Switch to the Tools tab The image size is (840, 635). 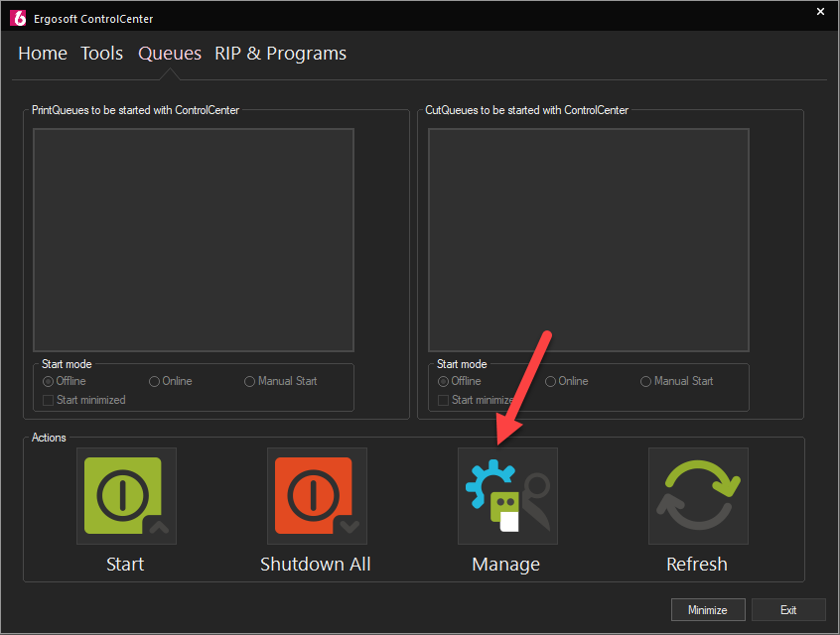pyautogui.click(x=102, y=54)
